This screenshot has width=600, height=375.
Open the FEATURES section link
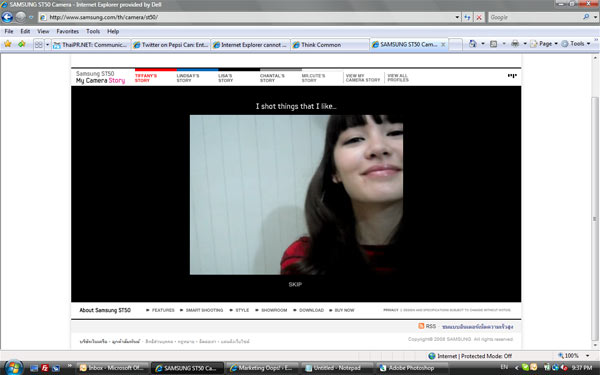click(x=163, y=310)
